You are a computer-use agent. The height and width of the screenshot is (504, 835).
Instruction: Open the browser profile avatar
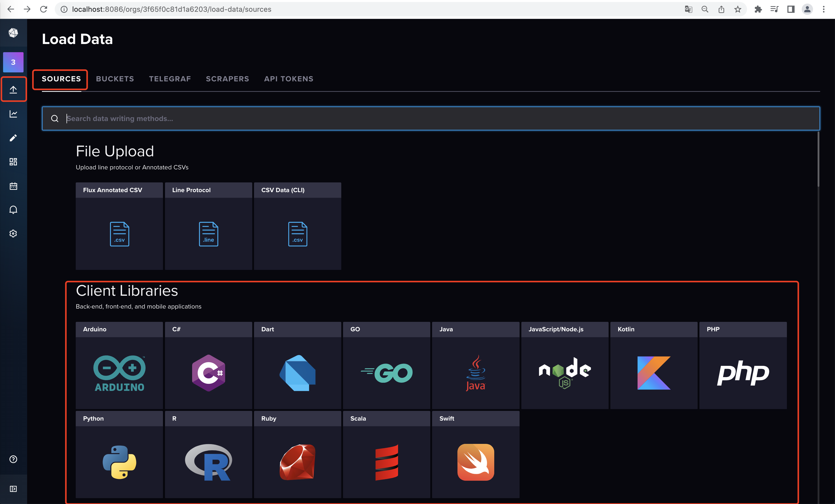(807, 9)
